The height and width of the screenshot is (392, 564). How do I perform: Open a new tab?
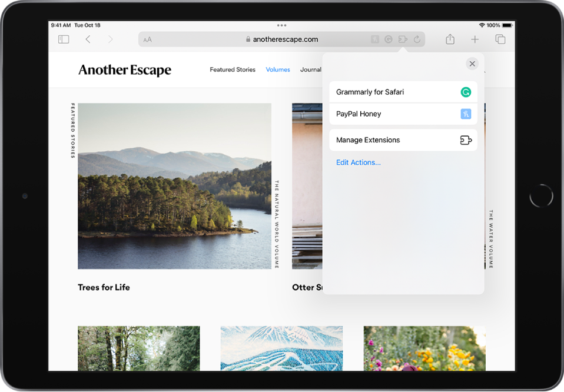point(475,39)
